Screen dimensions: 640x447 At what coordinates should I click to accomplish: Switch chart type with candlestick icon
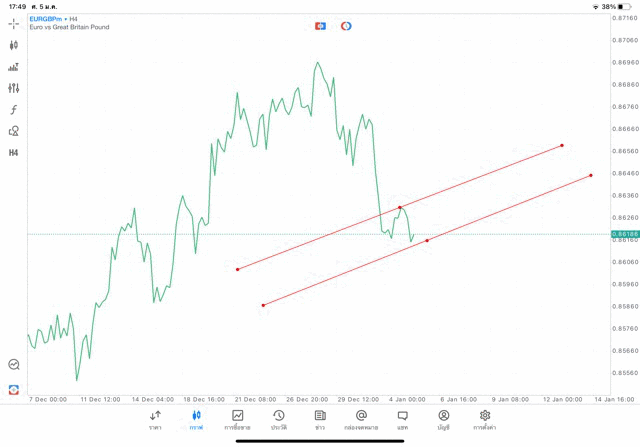click(x=14, y=45)
